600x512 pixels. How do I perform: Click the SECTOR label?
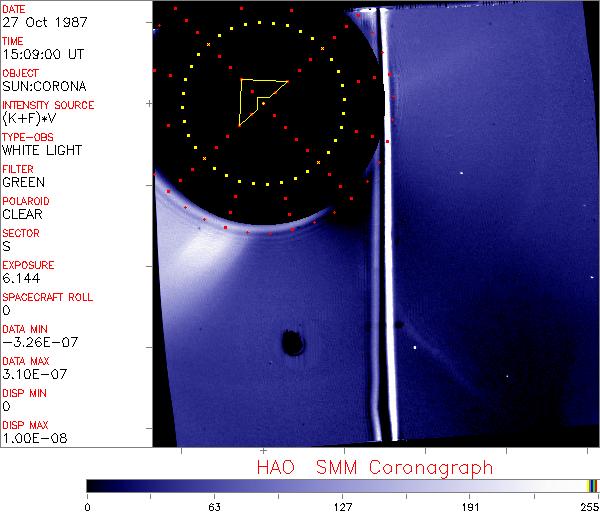pos(21,233)
